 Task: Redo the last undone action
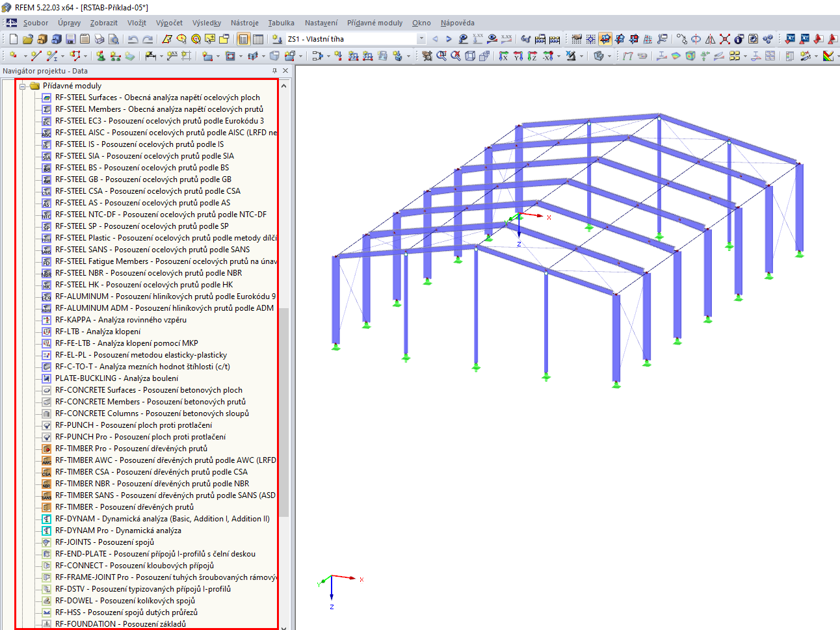[x=148, y=39]
